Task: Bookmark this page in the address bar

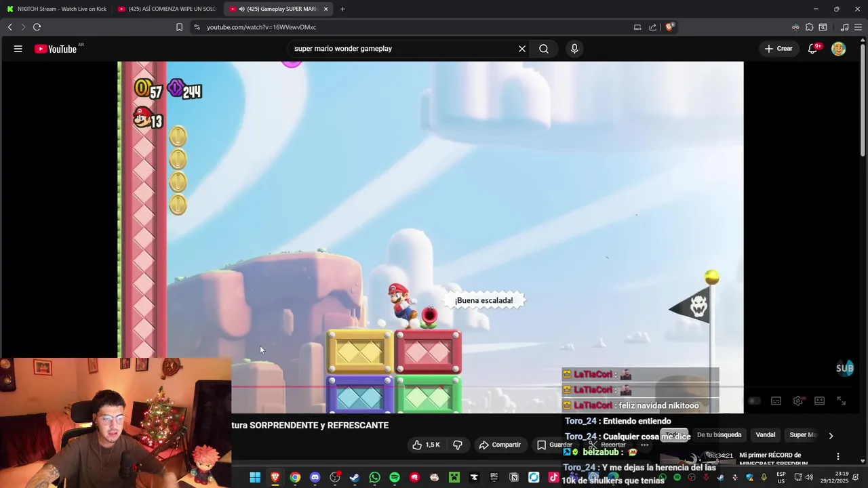Action: coord(179,27)
